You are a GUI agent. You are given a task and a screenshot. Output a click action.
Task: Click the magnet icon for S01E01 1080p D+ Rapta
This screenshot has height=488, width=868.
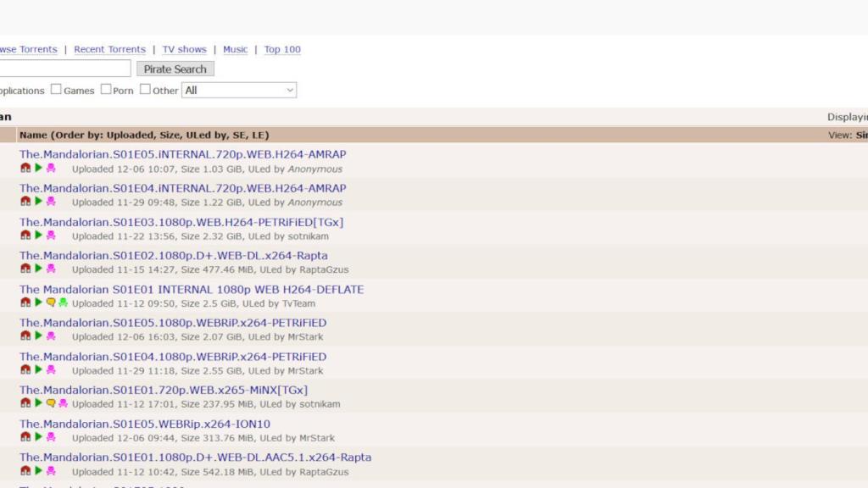25,471
